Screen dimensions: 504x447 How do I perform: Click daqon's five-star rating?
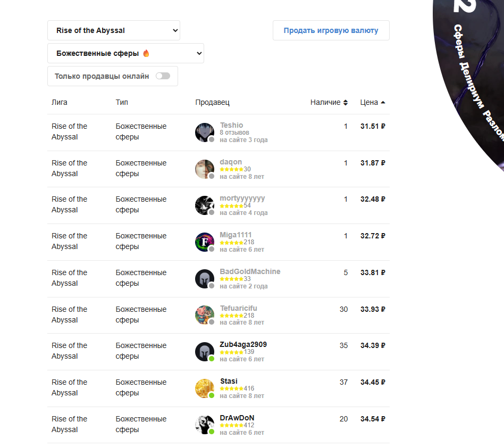click(231, 169)
